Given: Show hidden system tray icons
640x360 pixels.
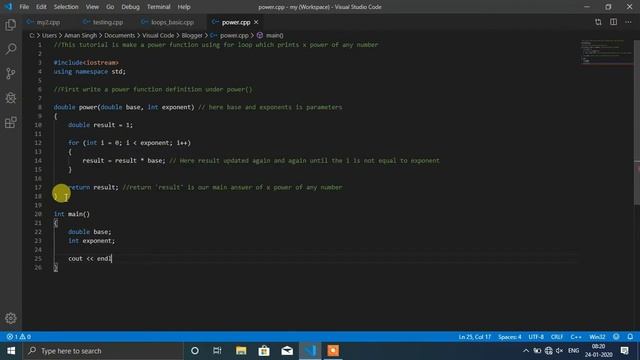Looking at the screenshot, I should point(526,351).
